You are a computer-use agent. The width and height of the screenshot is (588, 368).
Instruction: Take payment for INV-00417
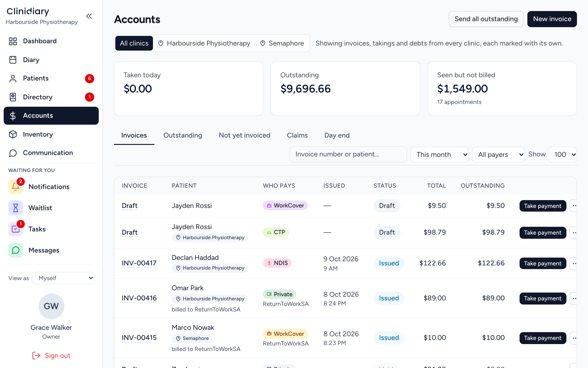click(543, 263)
